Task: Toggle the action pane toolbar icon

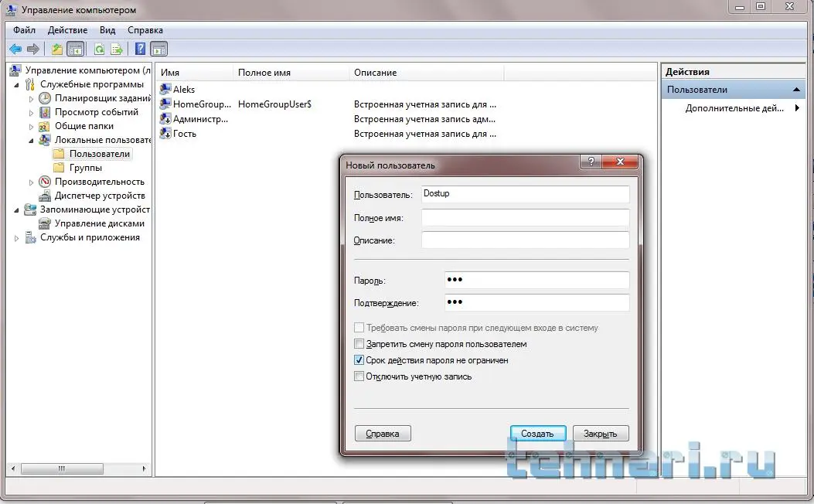Action: (x=158, y=49)
